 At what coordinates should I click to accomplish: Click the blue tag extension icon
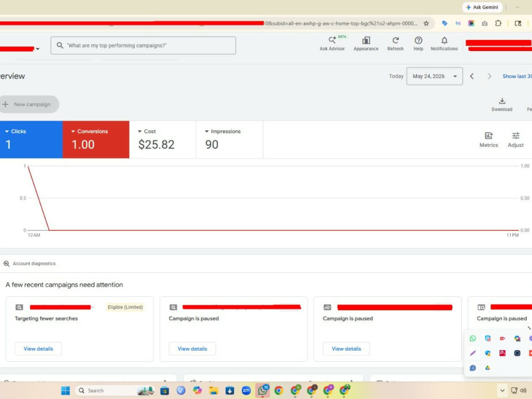pos(444,23)
